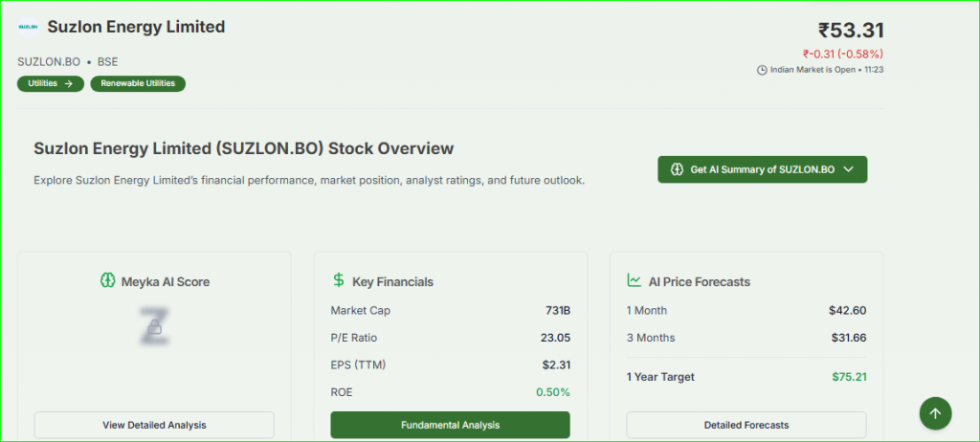This screenshot has width=980, height=442.
Task: Click the locked AI score padlock icon
Action: pyautogui.click(x=154, y=328)
